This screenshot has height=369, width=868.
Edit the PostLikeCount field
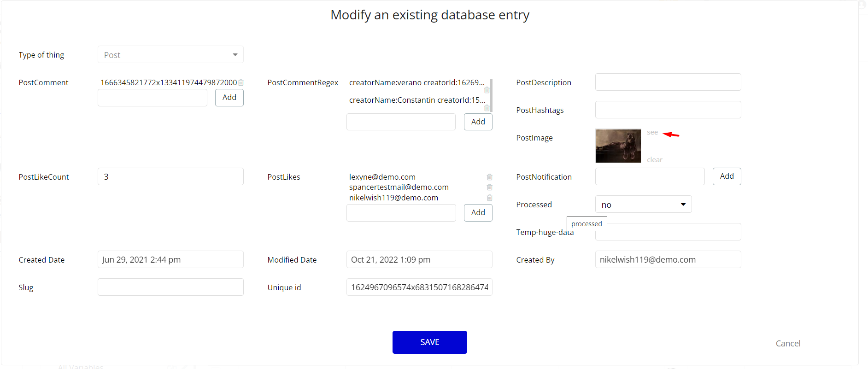[x=170, y=176]
